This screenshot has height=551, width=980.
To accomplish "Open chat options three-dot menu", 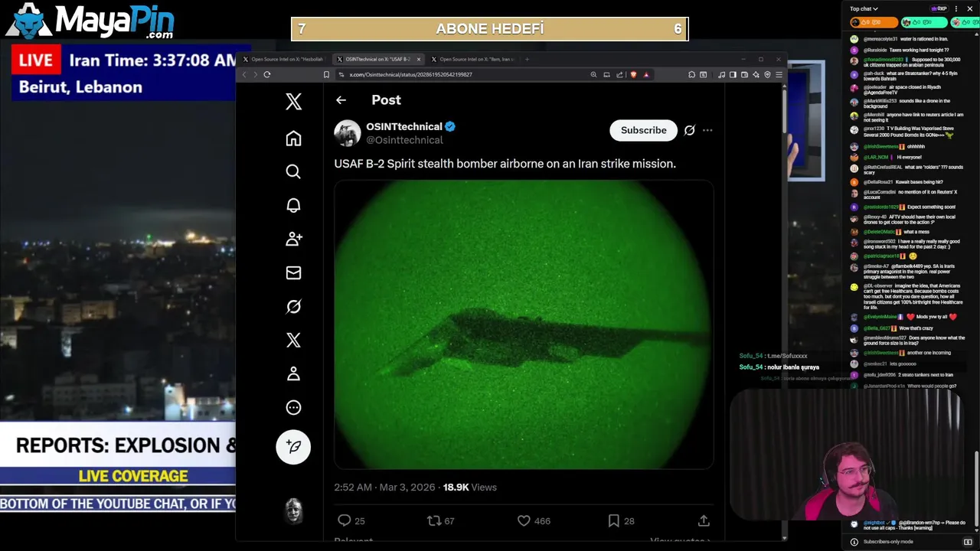I will (955, 8).
